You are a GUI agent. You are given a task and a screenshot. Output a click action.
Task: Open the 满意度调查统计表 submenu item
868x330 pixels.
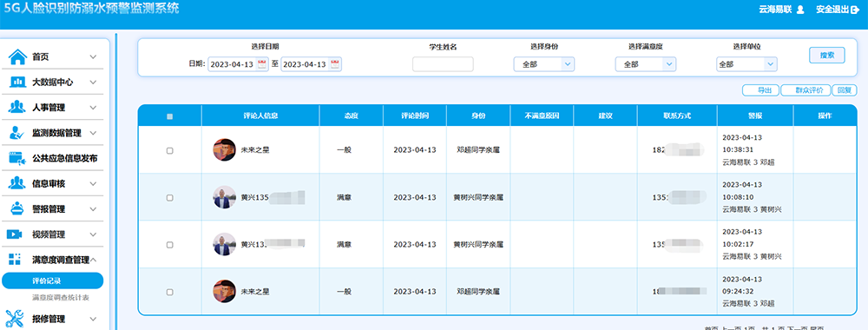pyautogui.click(x=61, y=298)
